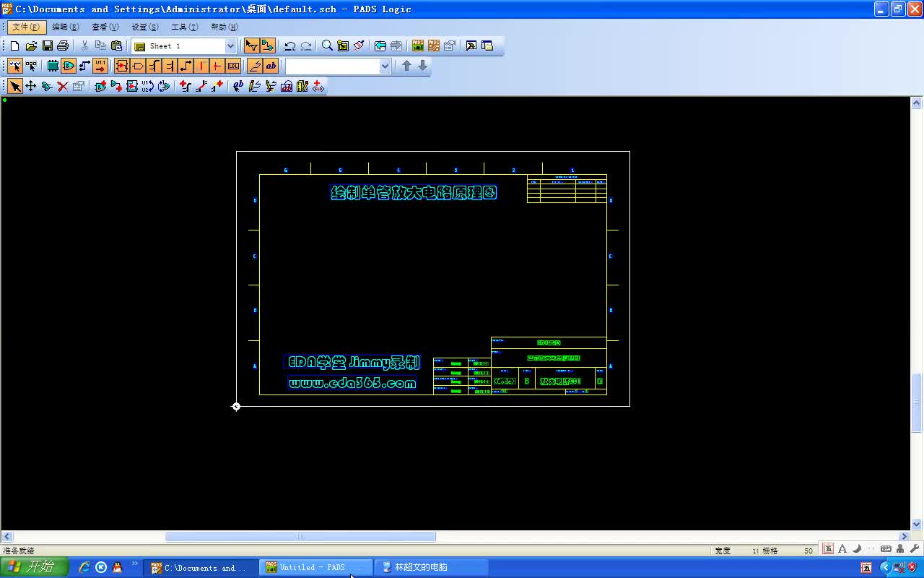The image size is (924, 578).
Task: Toggle the Select Nets filter
Action: coord(84,66)
